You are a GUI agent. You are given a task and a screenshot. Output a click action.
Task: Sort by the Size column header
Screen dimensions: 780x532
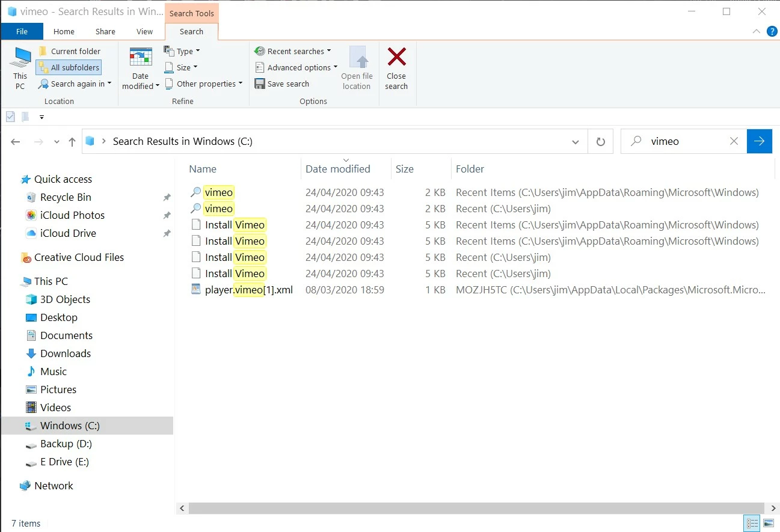[405, 169]
